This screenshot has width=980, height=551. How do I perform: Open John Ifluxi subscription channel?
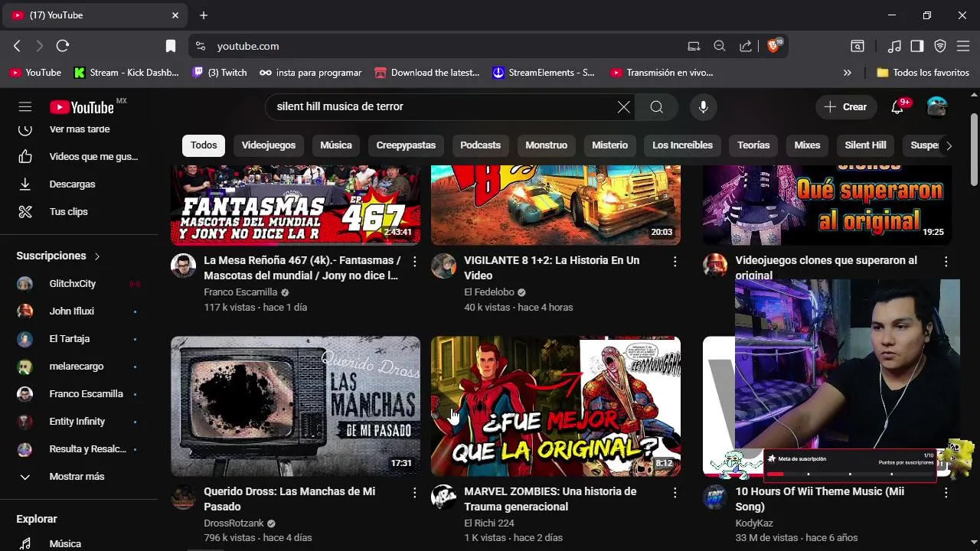tap(77, 311)
